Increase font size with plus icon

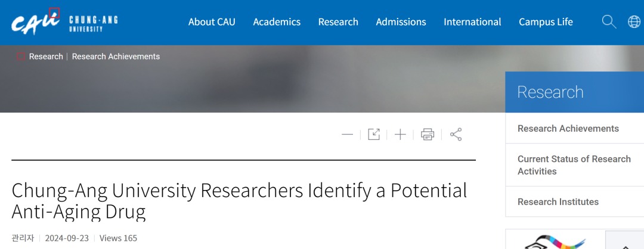400,135
